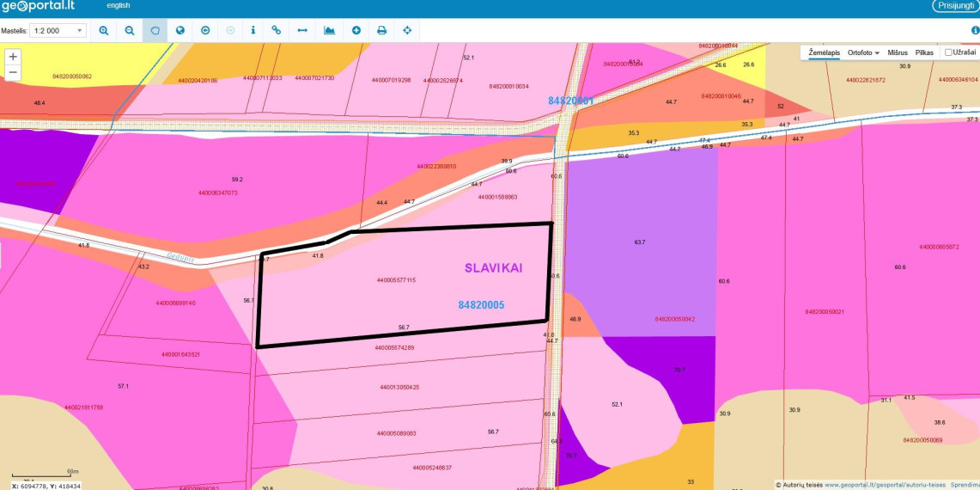The height and width of the screenshot is (490, 980).
Task: Expand the Ortofoto dropdown
Action: (863, 52)
